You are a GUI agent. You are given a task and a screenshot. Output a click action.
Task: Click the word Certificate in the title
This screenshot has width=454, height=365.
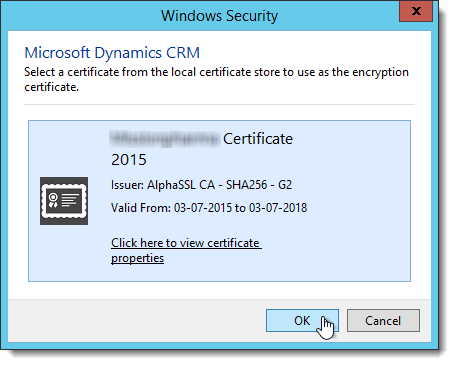click(x=258, y=139)
